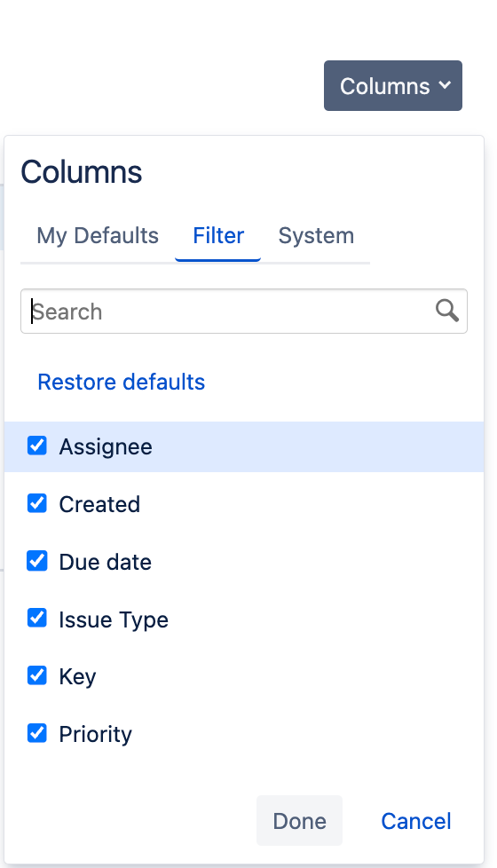The height and width of the screenshot is (868, 497).
Task: Click the Done button
Action: click(299, 820)
